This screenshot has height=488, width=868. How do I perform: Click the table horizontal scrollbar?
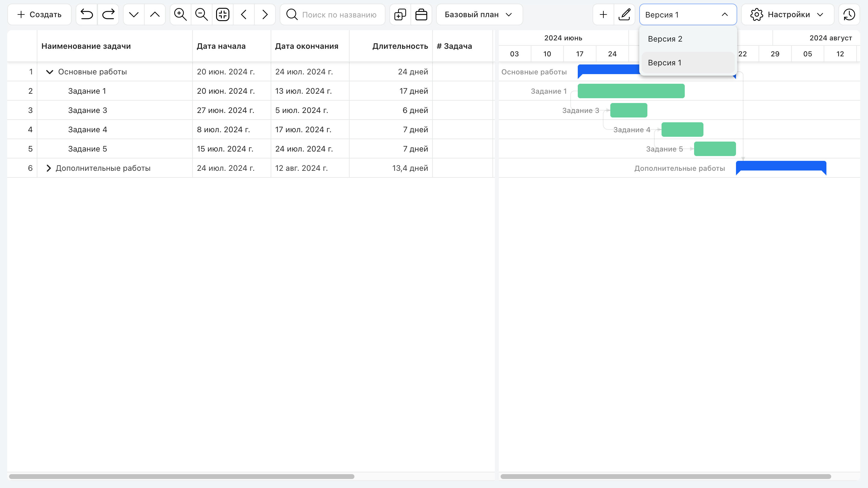click(182, 477)
